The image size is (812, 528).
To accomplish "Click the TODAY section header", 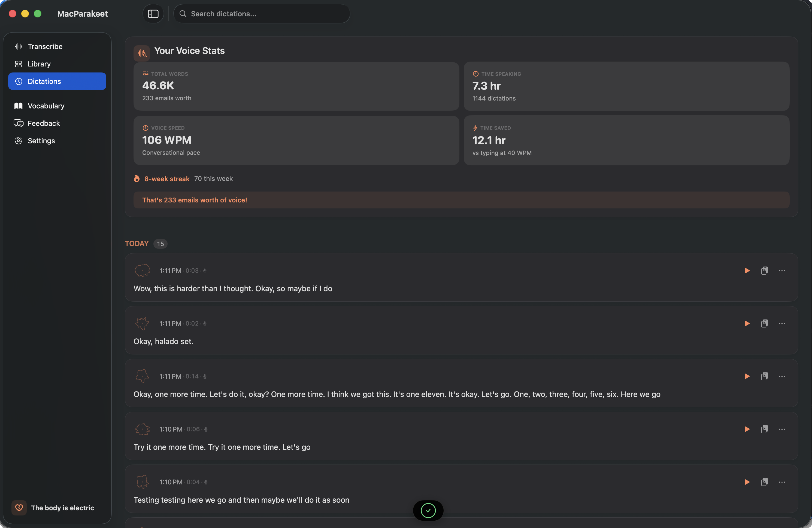I will tap(137, 244).
